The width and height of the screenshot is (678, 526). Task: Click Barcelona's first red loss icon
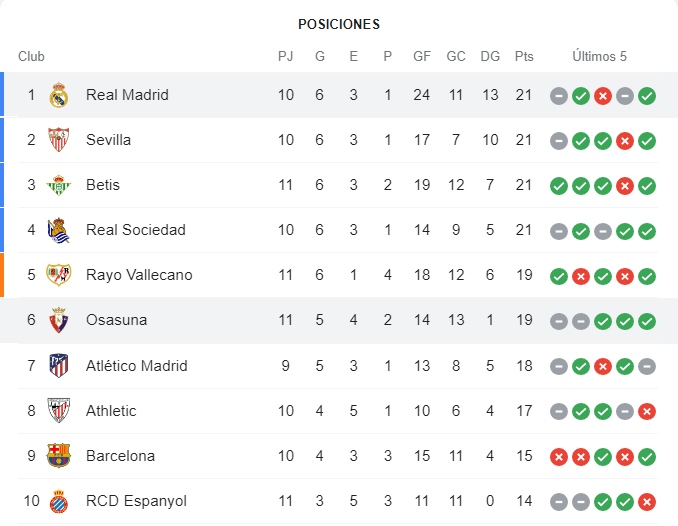pos(559,457)
